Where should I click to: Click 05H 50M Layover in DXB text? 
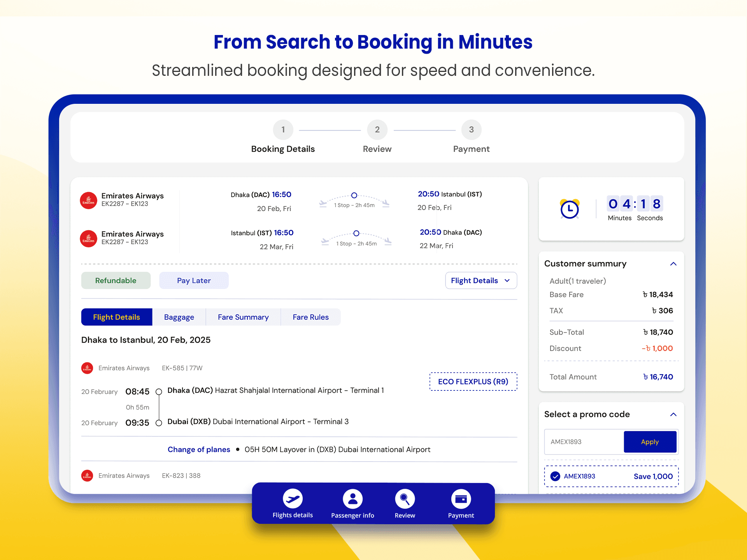[337, 450]
